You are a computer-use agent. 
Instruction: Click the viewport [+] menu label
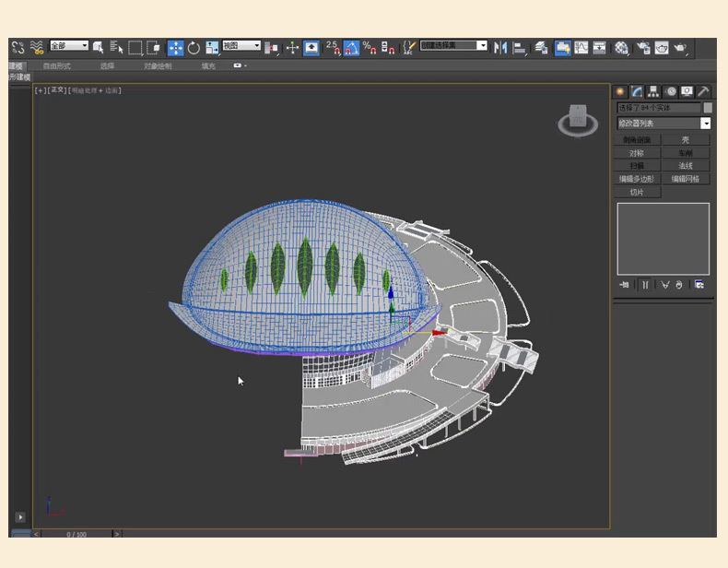[41, 90]
